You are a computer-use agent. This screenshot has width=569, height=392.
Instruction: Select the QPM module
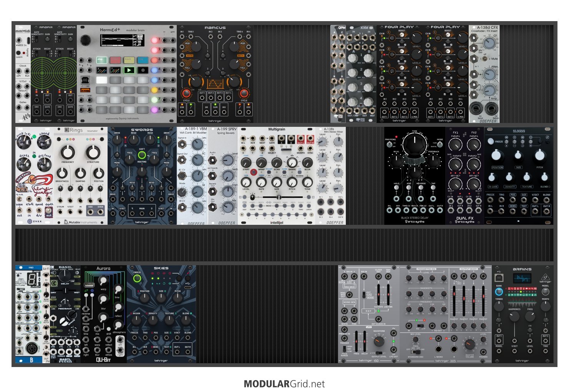coord(338,74)
